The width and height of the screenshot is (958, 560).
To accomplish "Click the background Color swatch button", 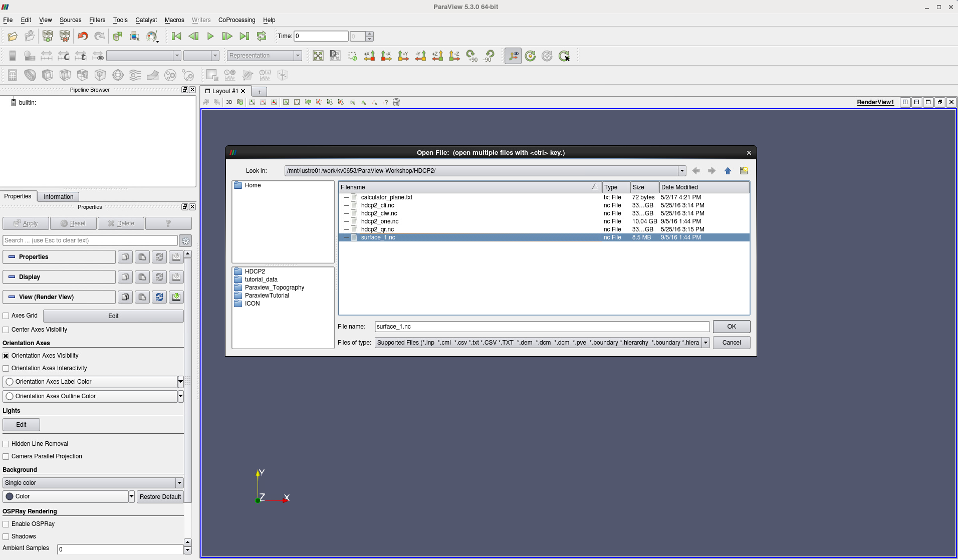I will pos(65,496).
